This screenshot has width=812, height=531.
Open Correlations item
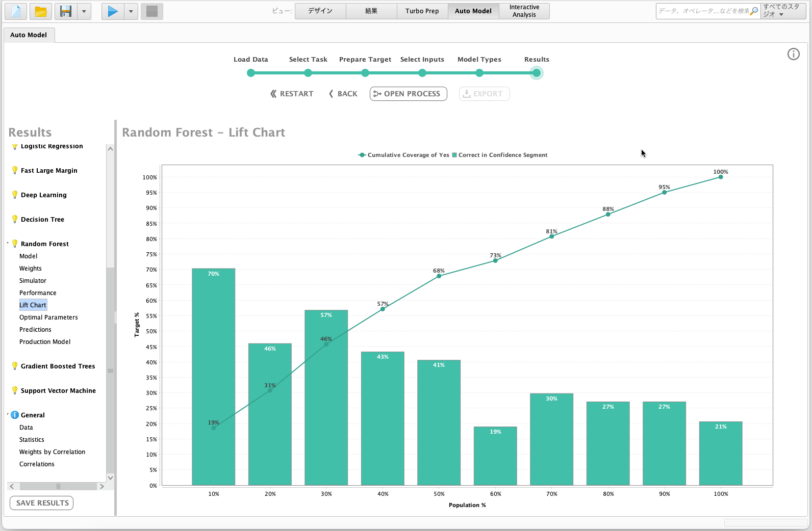37,464
